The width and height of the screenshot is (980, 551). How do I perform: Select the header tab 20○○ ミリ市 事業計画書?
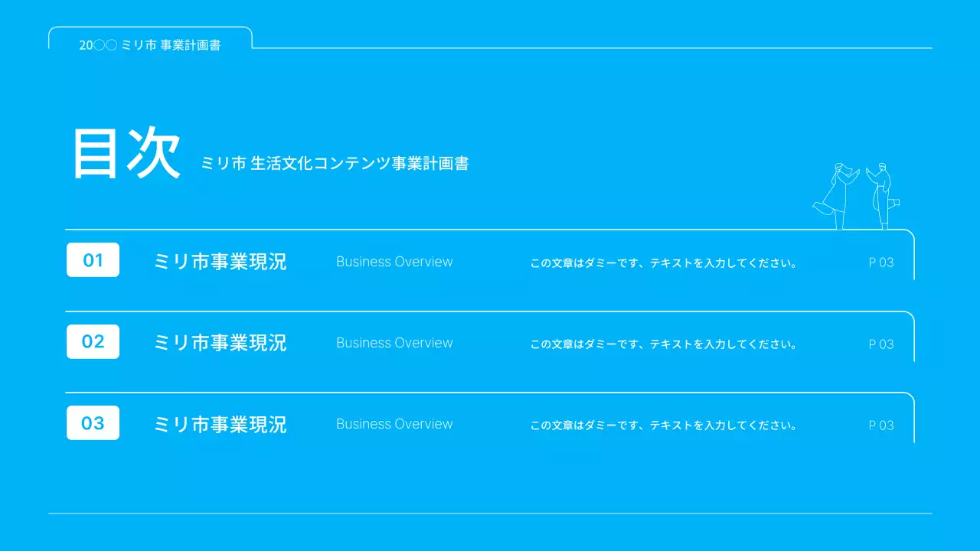150,45
